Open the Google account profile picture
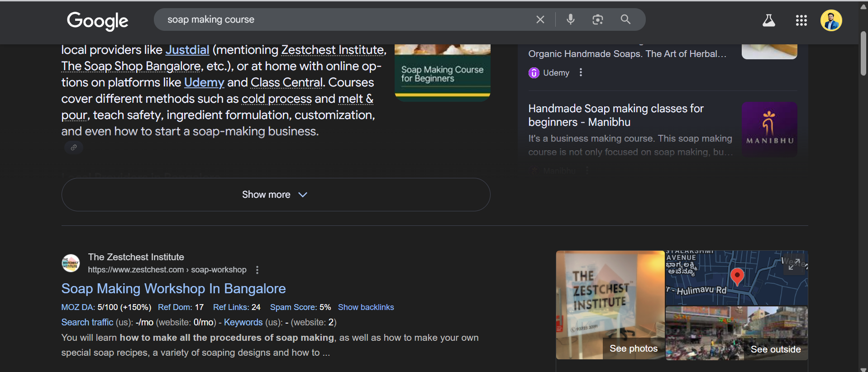 tap(831, 20)
